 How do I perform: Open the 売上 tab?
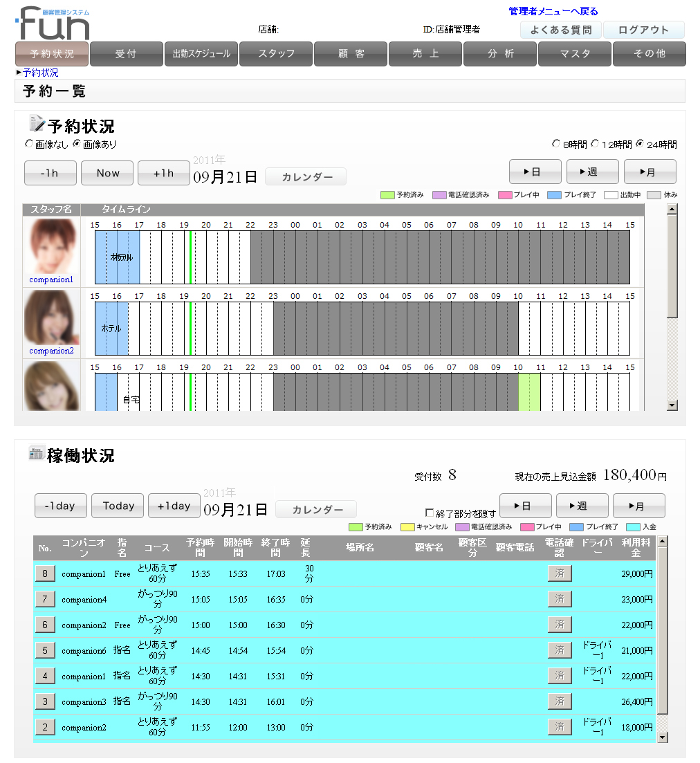pyautogui.click(x=425, y=54)
